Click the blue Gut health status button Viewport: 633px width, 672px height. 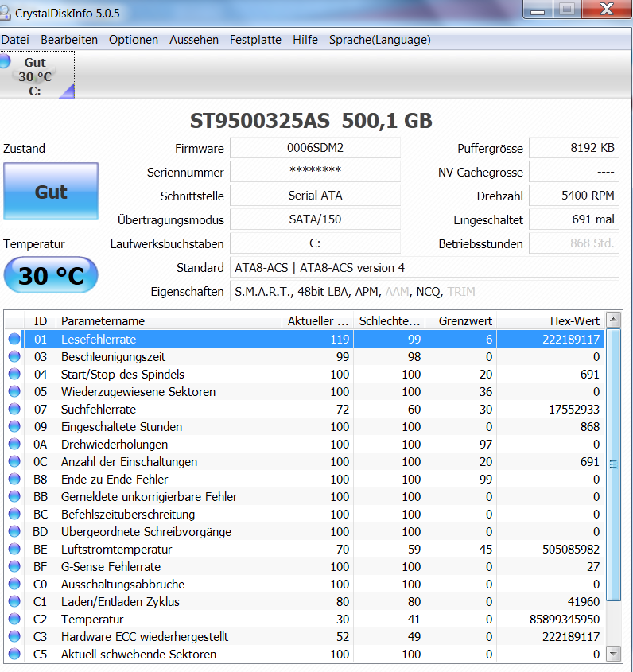tap(51, 192)
